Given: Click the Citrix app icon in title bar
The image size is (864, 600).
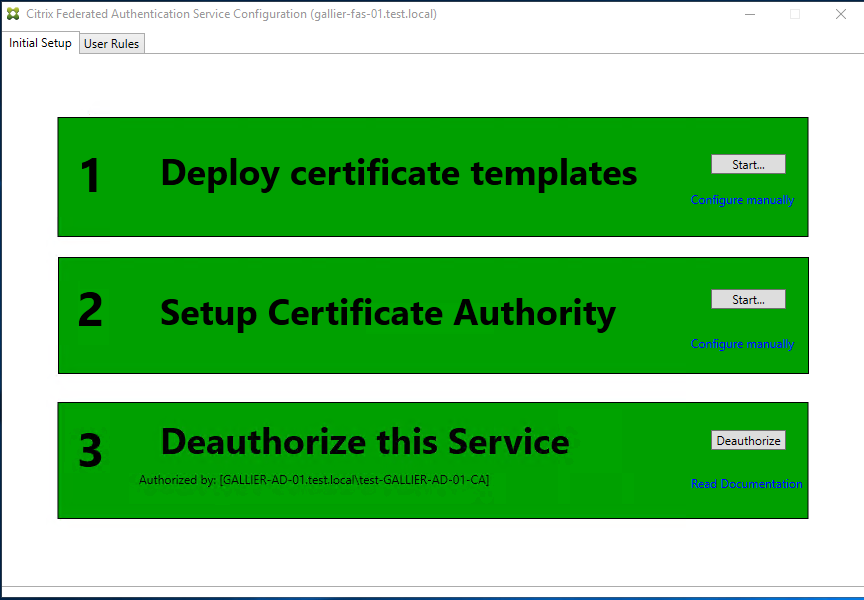Looking at the screenshot, I should pos(13,14).
